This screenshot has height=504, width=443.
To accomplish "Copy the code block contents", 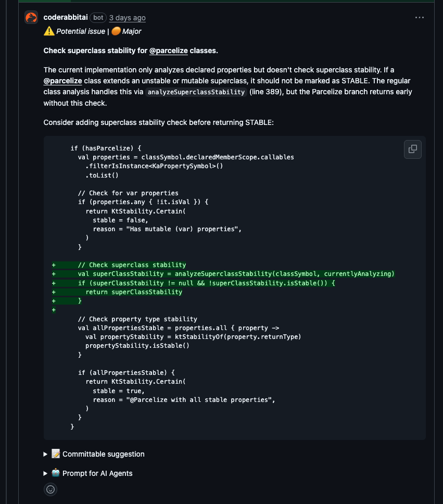I will coord(413,149).
